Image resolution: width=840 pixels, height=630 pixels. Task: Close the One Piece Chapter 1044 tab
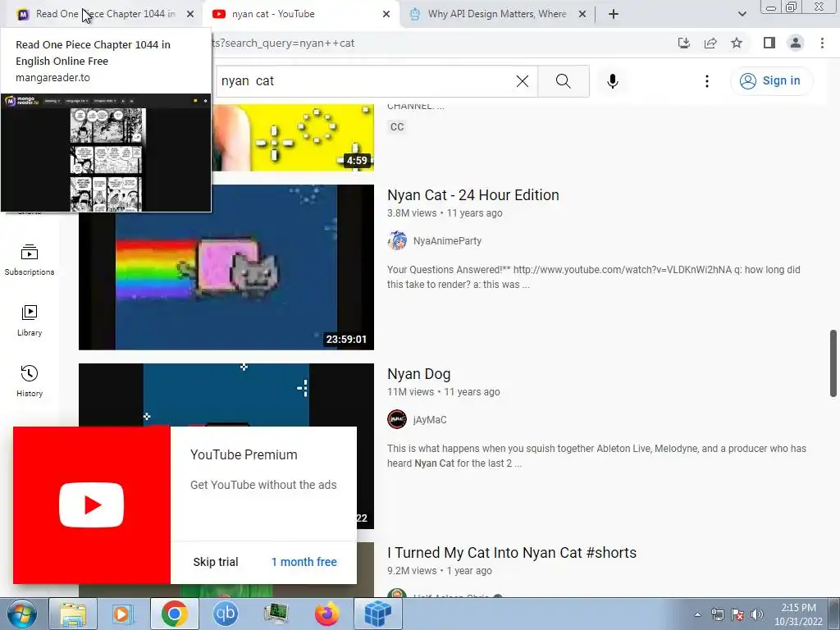pyautogui.click(x=190, y=15)
